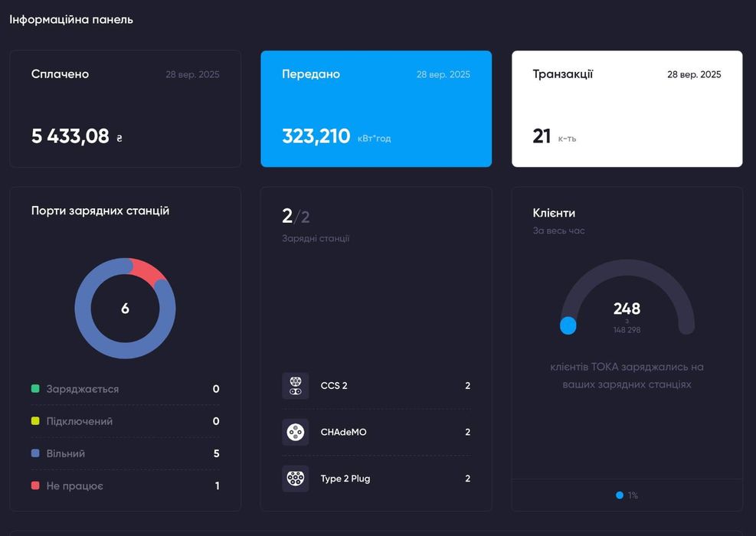The height and width of the screenshot is (536, 756).
Task: Open the Type 2 Plug row
Action: click(376, 479)
